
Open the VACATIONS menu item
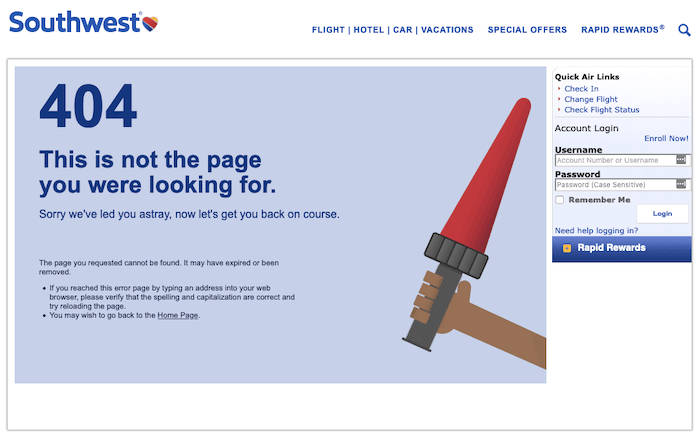coord(447,30)
